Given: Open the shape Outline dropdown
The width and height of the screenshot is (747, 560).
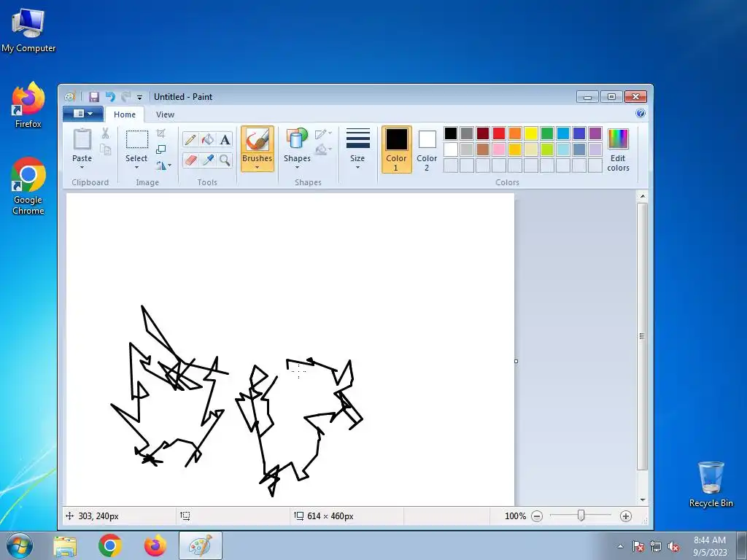Looking at the screenshot, I should [x=323, y=133].
